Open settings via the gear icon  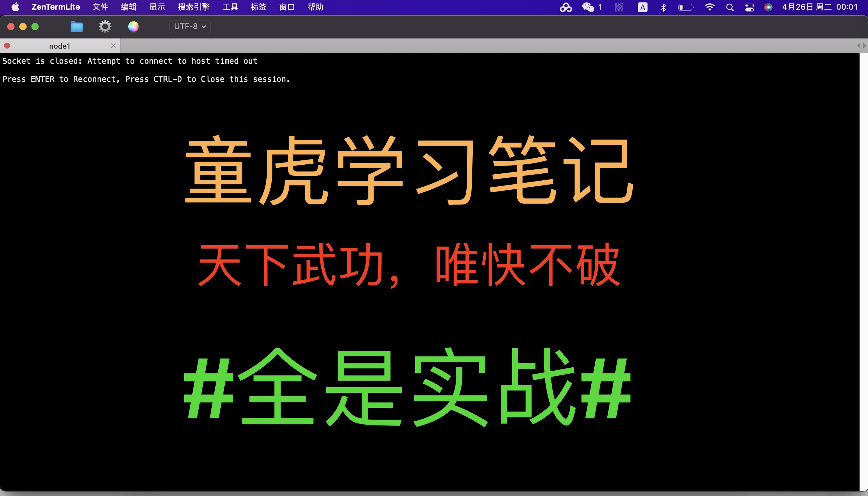[105, 27]
